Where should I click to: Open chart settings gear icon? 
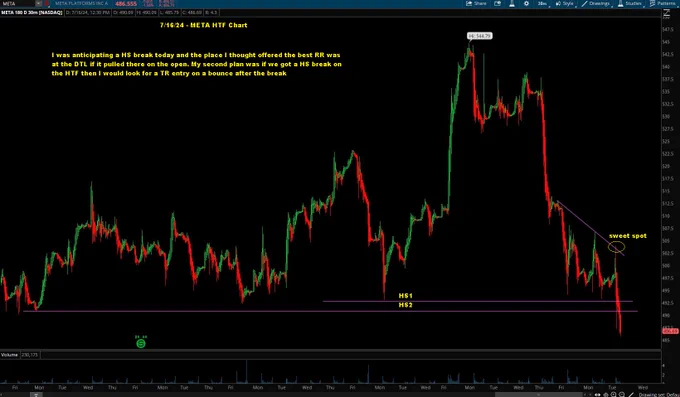coord(526,3)
